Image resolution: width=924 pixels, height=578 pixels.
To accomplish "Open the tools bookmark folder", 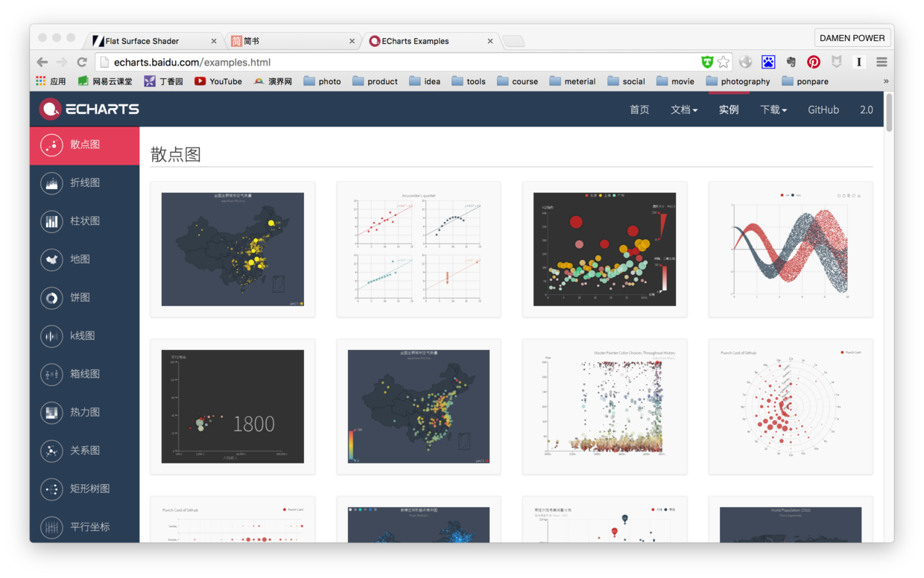I will tap(469, 81).
